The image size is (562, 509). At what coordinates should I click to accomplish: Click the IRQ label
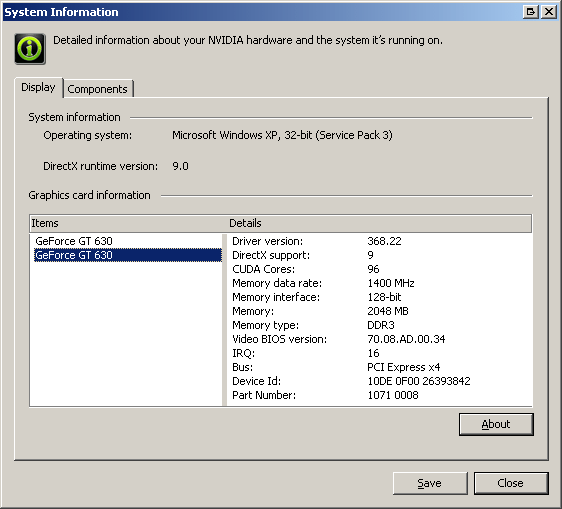coord(243,353)
